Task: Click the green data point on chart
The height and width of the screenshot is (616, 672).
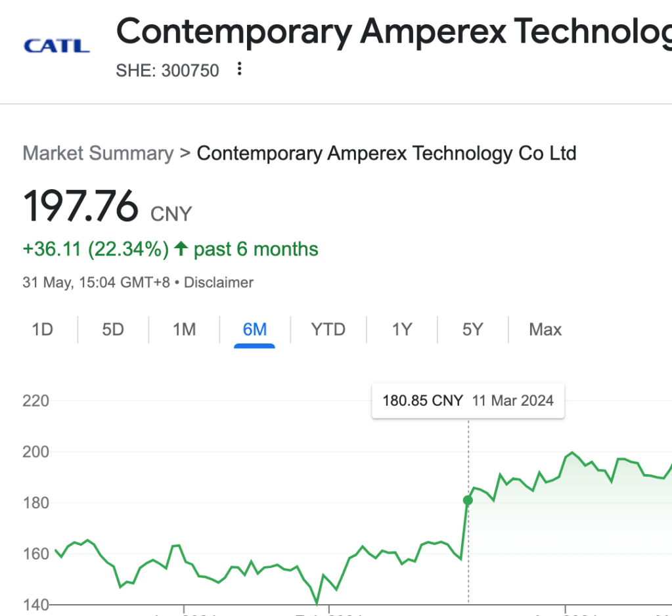Action: pyautogui.click(x=468, y=500)
